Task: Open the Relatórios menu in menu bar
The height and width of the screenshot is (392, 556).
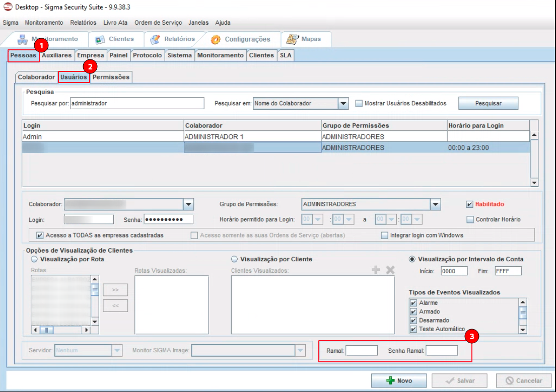Action: 83,23
